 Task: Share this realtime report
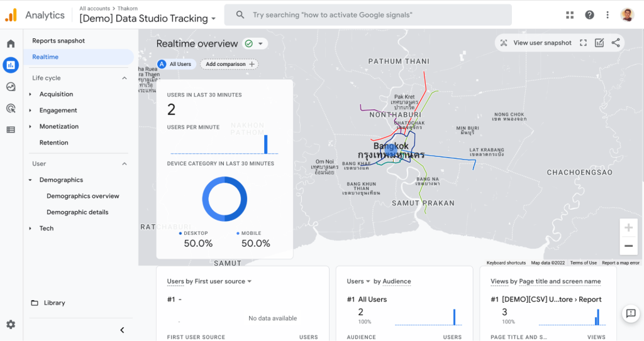pos(616,43)
